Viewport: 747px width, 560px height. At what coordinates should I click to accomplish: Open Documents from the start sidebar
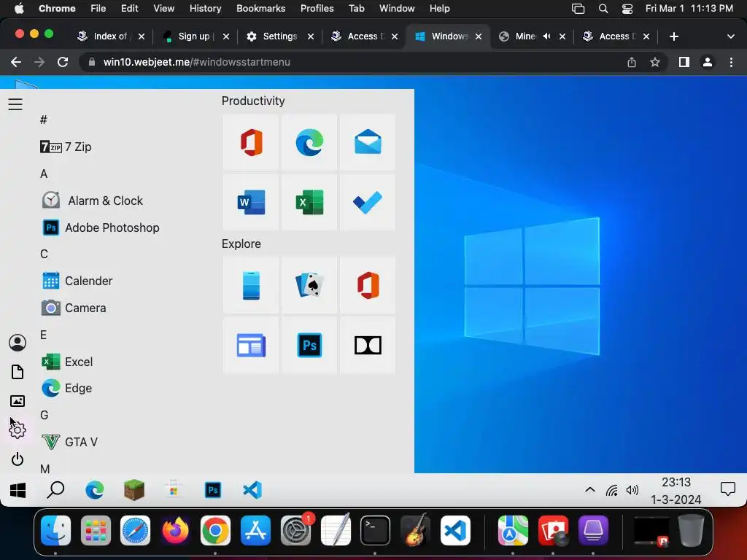tap(18, 372)
